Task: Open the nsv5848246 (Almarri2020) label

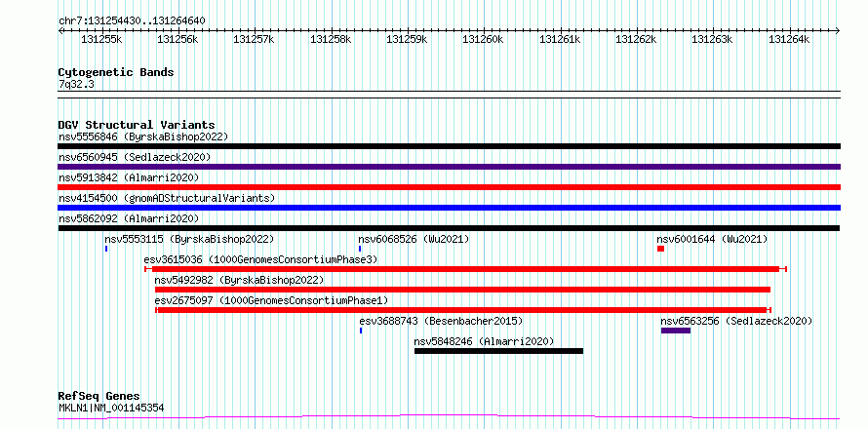Action: click(484, 341)
